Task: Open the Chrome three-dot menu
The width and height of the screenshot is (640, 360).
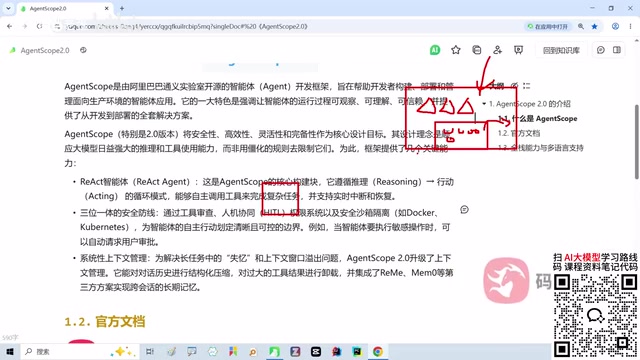Action: (630, 27)
